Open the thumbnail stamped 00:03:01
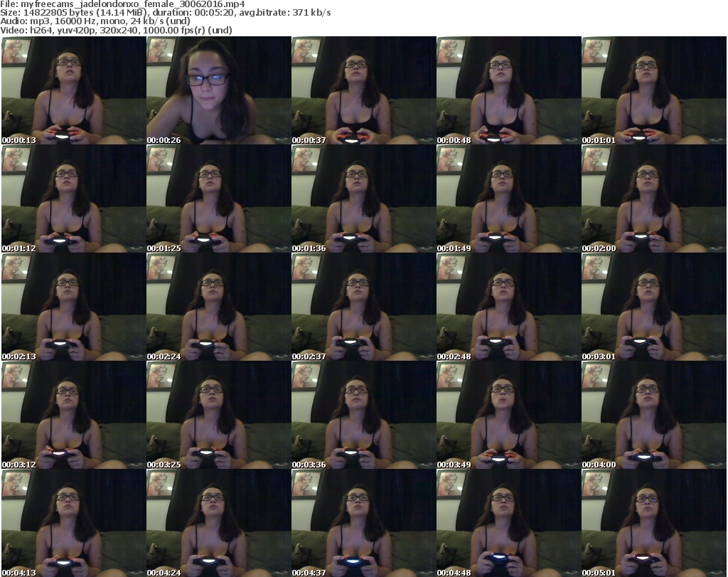Image resolution: width=728 pixels, height=577 pixels. 654,307
